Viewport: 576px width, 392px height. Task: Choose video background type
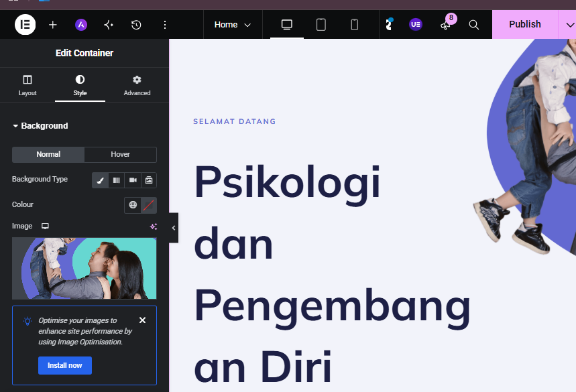click(133, 180)
